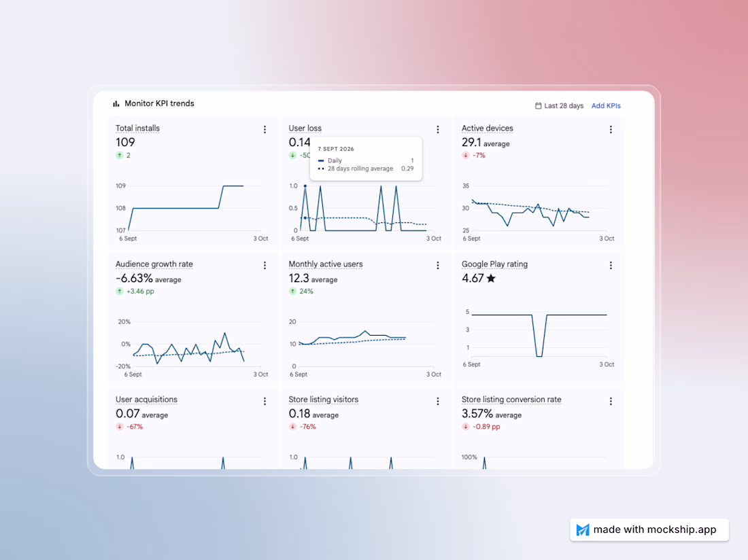Open the Last 28 days date selector

click(559, 106)
